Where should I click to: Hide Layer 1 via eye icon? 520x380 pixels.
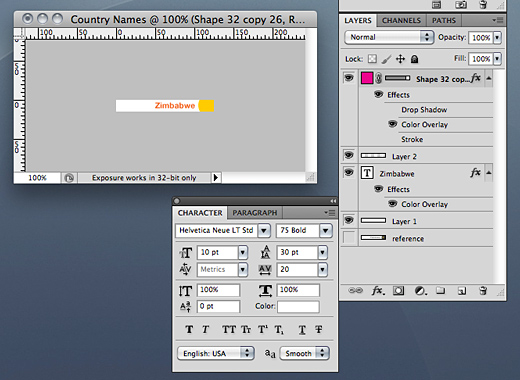pyautogui.click(x=349, y=220)
